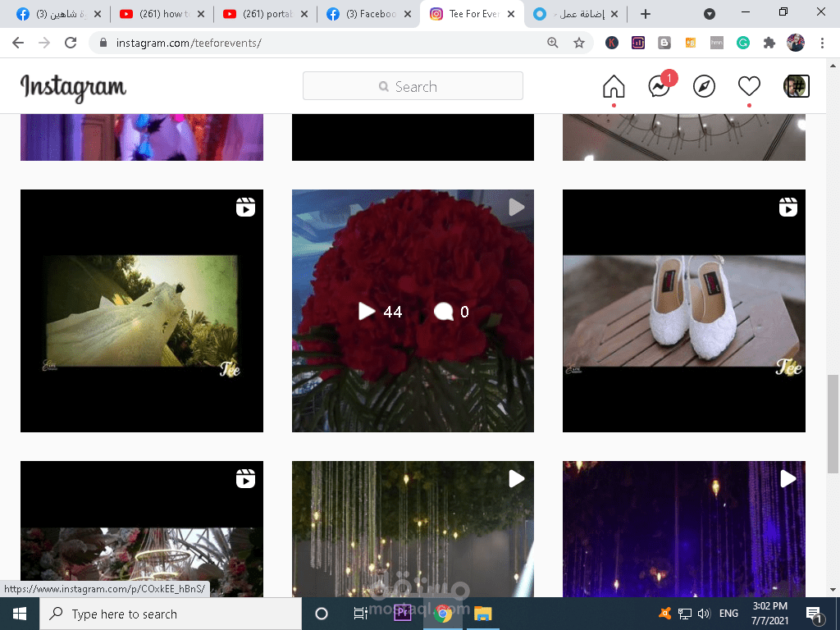Open the volume control in tray

[704, 614]
